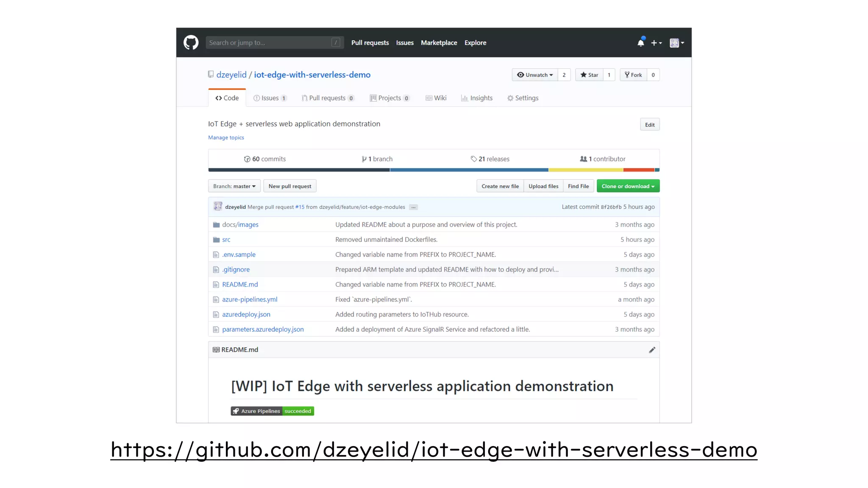Click the file icon beside azure-pipelines.yml

click(x=216, y=299)
